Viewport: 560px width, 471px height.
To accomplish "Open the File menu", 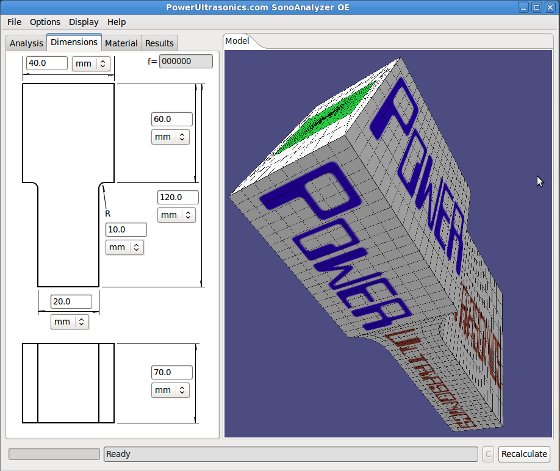I will (x=14, y=22).
